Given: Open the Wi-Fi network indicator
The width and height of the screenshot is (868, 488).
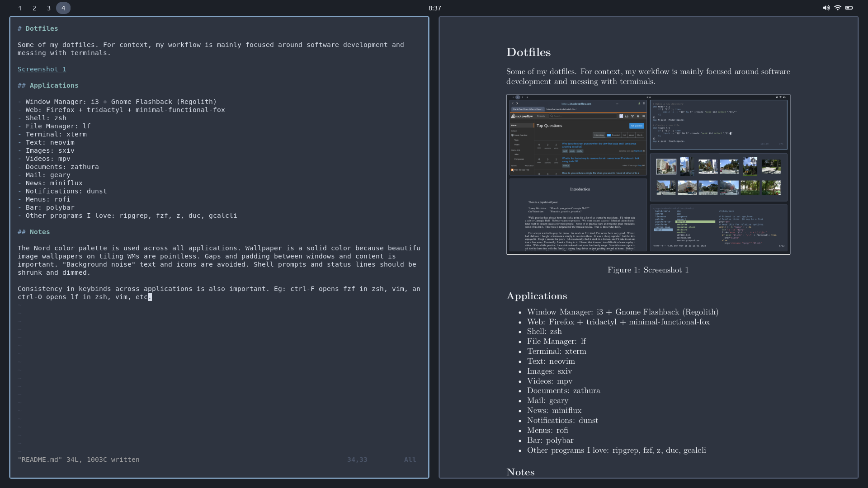Looking at the screenshot, I should [x=838, y=8].
